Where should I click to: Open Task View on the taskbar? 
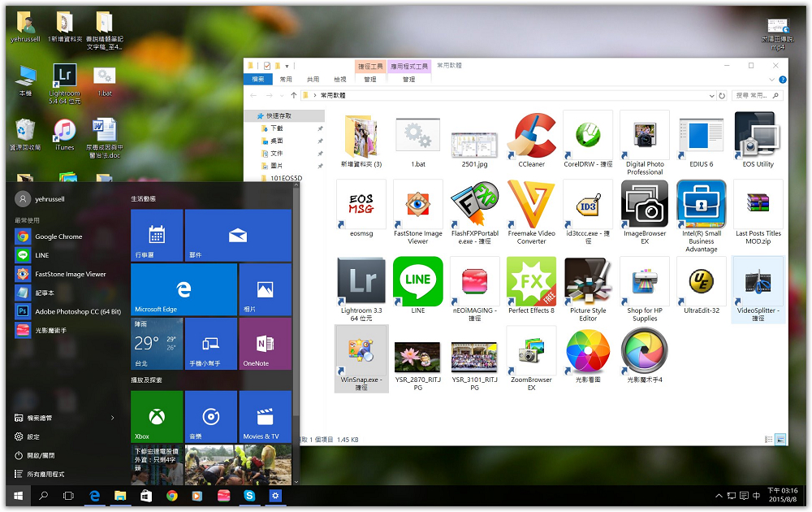tap(68, 496)
